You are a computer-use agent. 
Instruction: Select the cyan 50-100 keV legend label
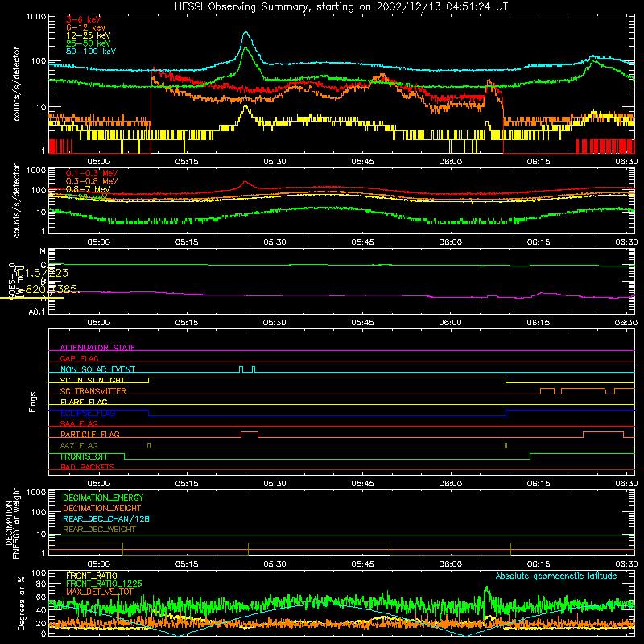pos(91,52)
